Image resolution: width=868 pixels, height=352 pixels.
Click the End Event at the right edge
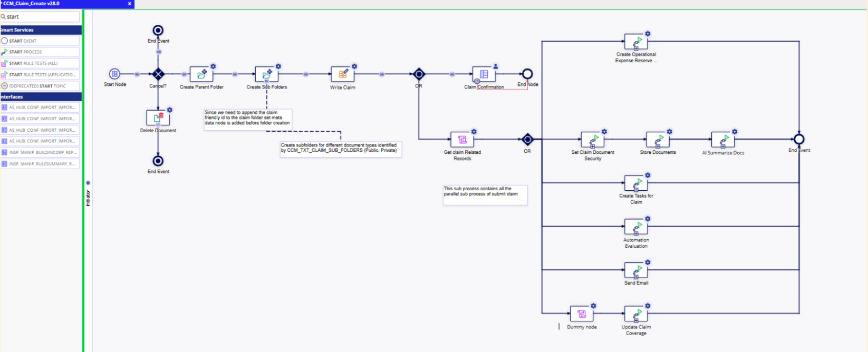[799, 139]
